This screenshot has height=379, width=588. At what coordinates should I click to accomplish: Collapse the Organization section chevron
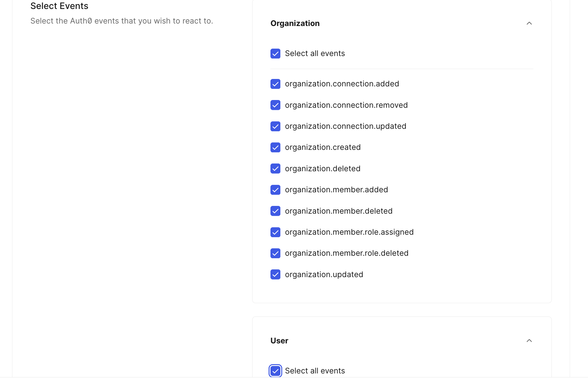529,24
